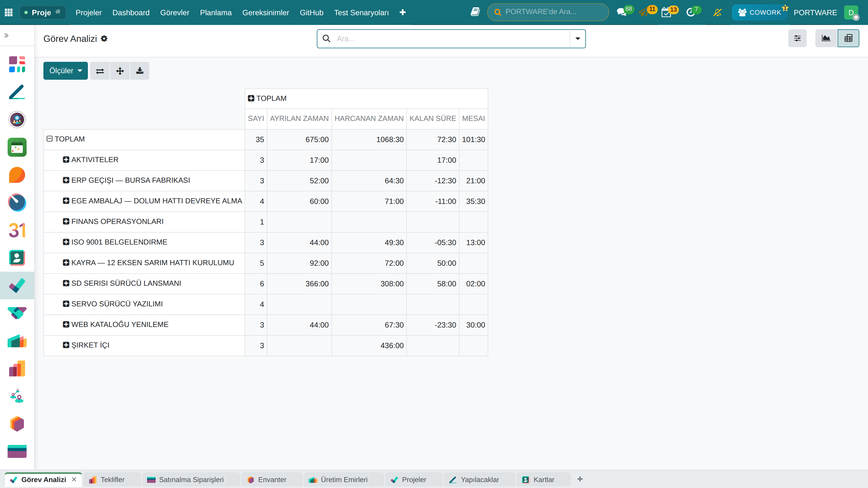
Task: Add a new bottom tab with the plus
Action: tap(580, 479)
